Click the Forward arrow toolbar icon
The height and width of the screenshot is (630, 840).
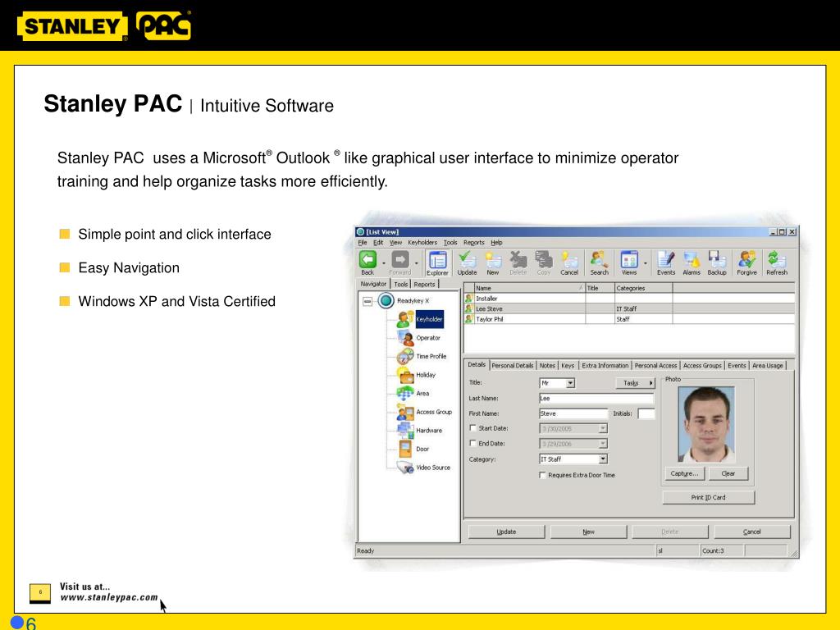[399, 260]
